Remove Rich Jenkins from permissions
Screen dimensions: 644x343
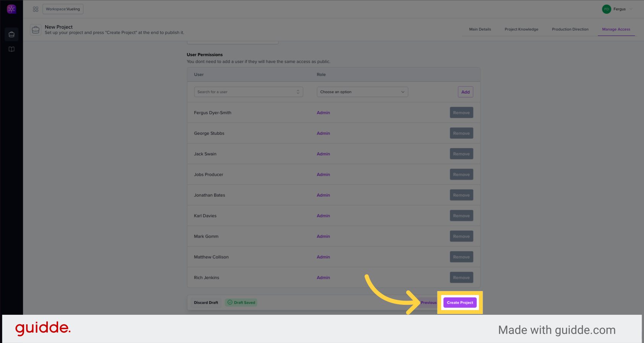tap(461, 278)
